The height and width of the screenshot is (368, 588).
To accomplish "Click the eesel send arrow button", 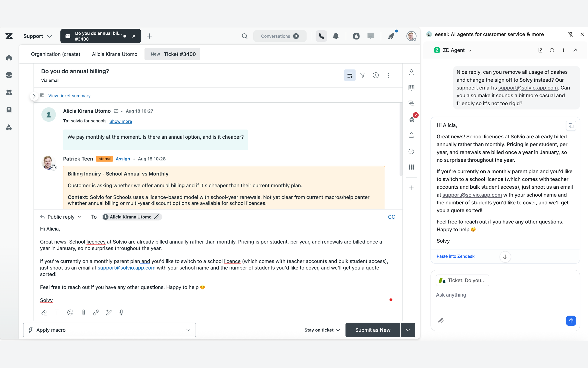I will point(571,321).
